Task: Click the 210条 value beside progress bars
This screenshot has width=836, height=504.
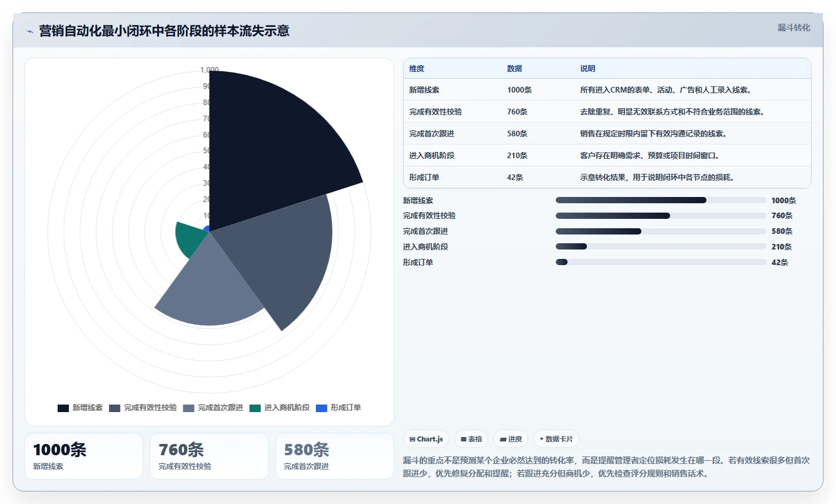Action: coord(782,247)
